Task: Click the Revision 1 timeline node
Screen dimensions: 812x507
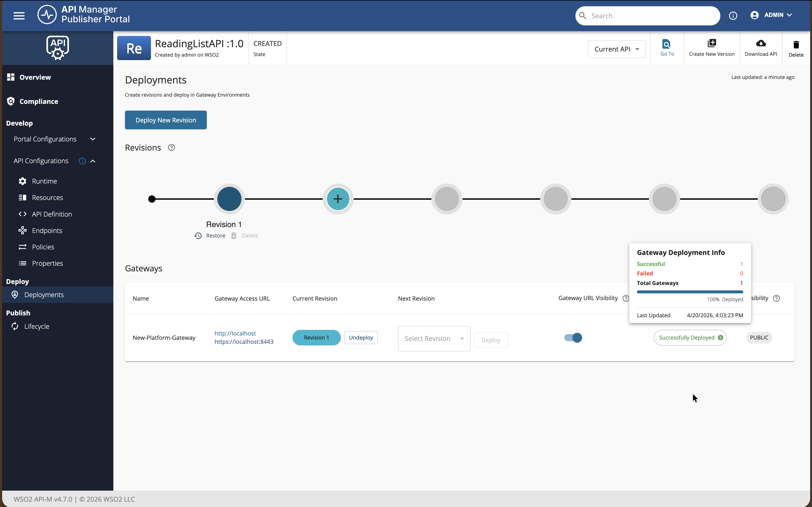Action: point(229,199)
